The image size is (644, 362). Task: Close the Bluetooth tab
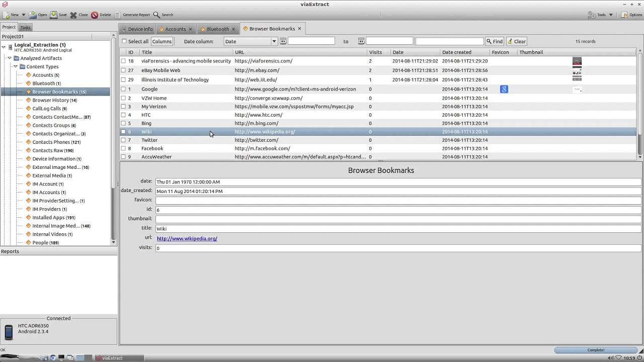pos(233,29)
